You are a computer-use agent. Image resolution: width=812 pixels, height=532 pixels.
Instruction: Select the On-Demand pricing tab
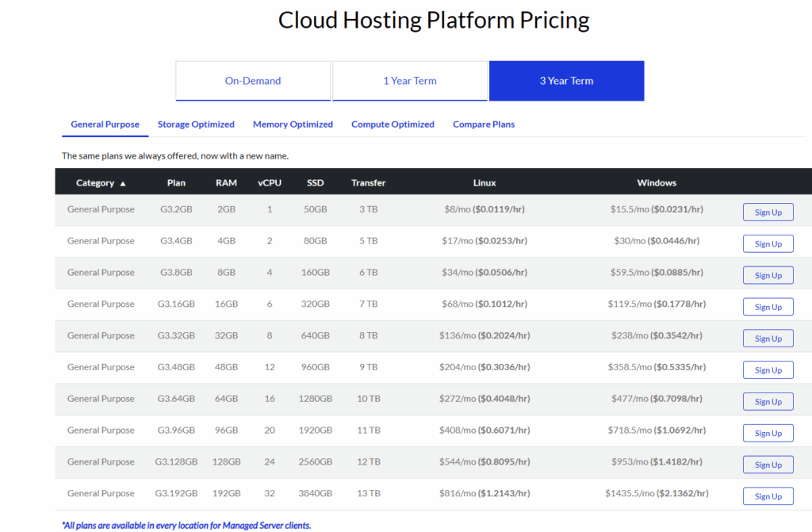[253, 81]
